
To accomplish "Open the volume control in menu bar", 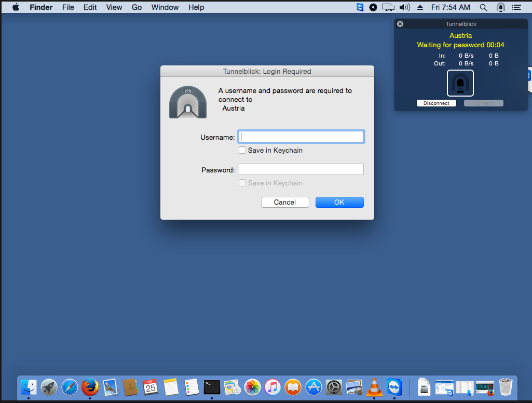I will click(405, 7).
